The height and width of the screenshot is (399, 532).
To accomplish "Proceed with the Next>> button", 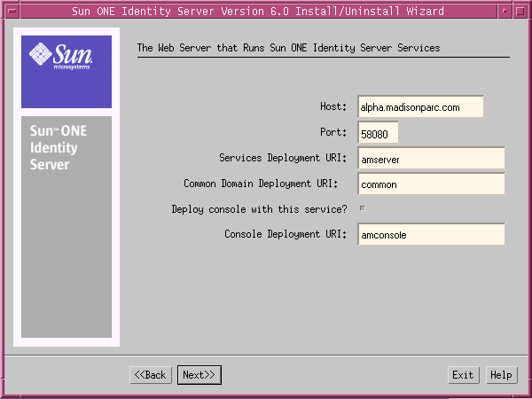I will [199, 375].
